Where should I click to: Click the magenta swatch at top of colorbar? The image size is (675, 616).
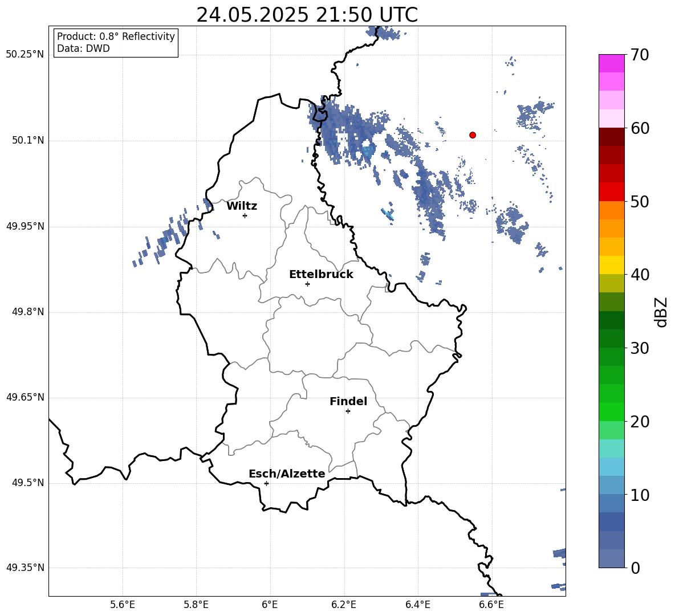[x=611, y=63]
